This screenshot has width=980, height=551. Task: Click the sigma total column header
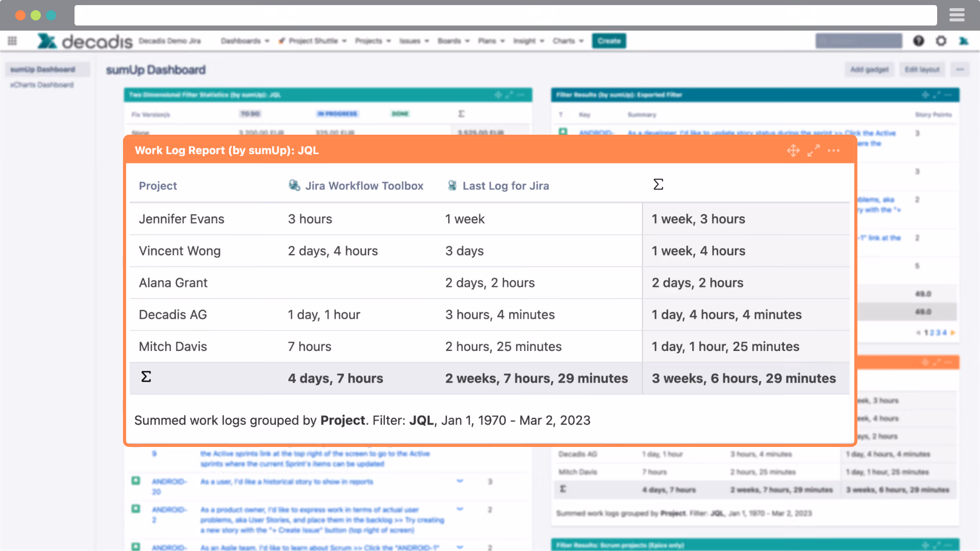click(658, 185)
